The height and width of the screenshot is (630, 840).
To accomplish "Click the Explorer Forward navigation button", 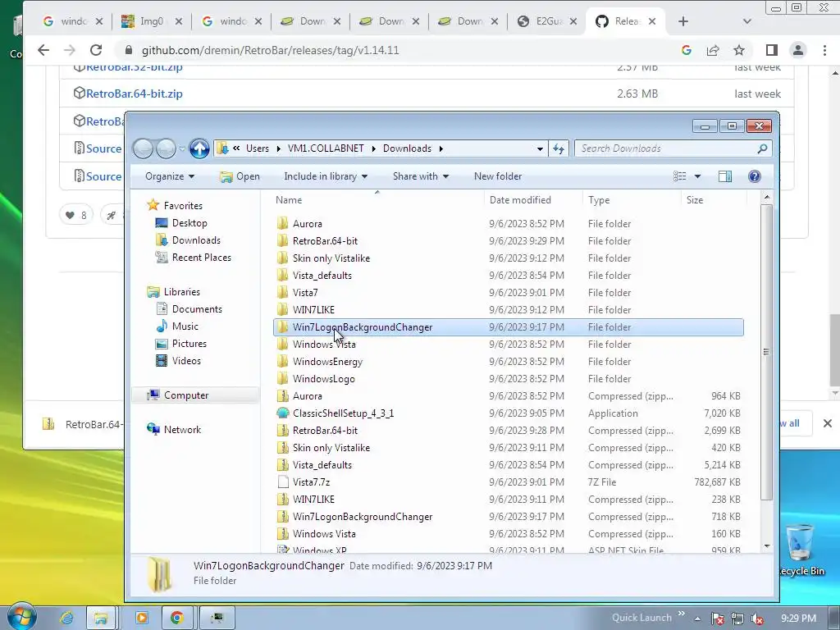I will point(166,148).
